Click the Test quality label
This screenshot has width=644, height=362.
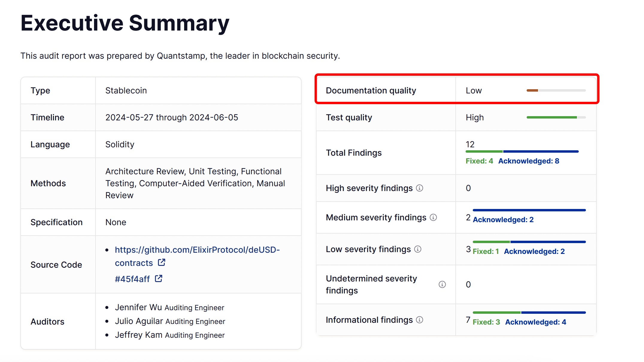point(349,117)
